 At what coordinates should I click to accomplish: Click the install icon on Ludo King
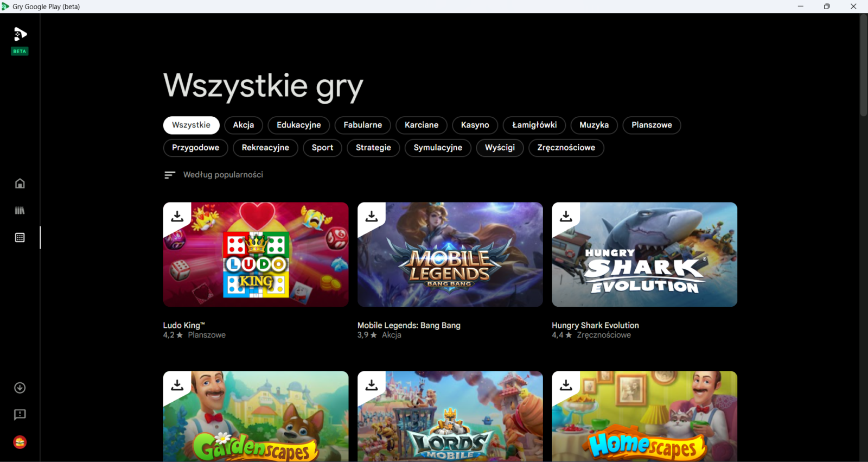tap(177, 216)
